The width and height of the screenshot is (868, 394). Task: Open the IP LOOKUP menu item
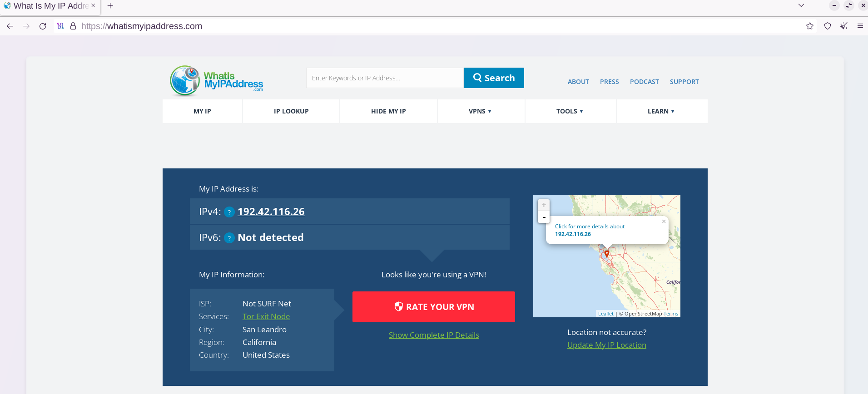pyautogui.click(x=291, y=111)
